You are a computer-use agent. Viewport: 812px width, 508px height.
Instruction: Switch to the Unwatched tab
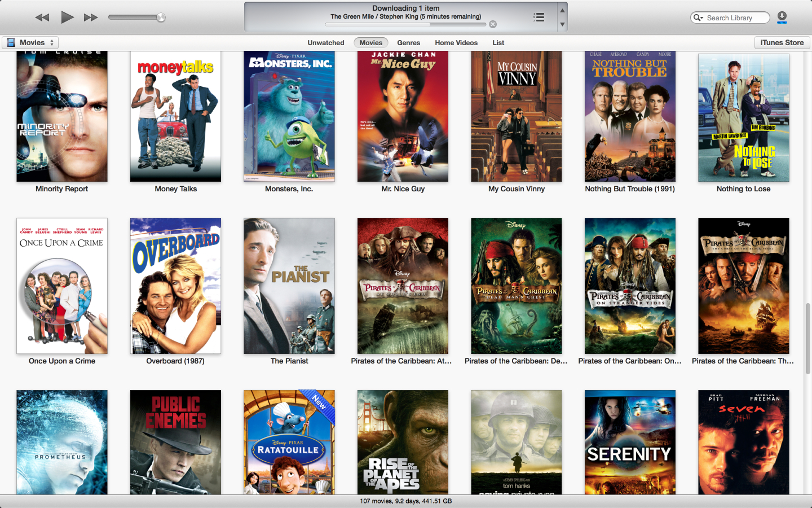click(326, 43)
